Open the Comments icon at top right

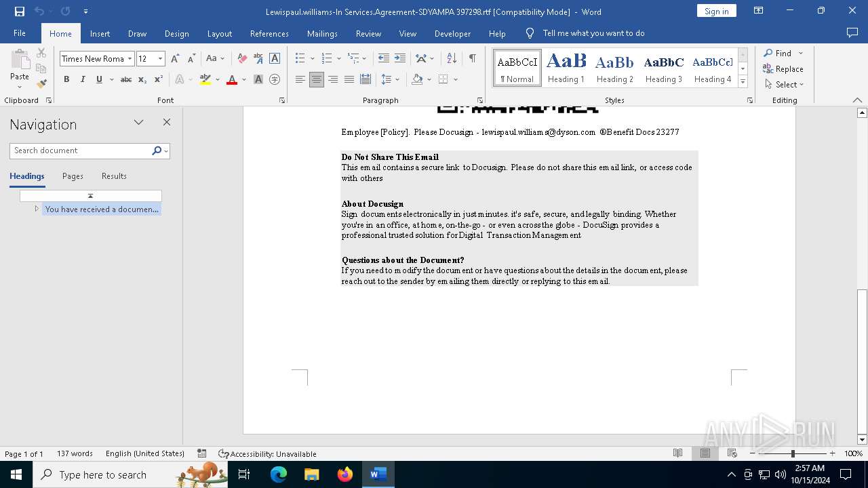point(852,33)
